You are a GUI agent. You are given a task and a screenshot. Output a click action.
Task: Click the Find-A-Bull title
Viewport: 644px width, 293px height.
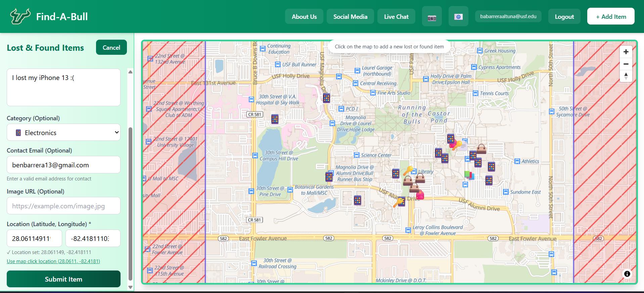click(x=62, y=16)
